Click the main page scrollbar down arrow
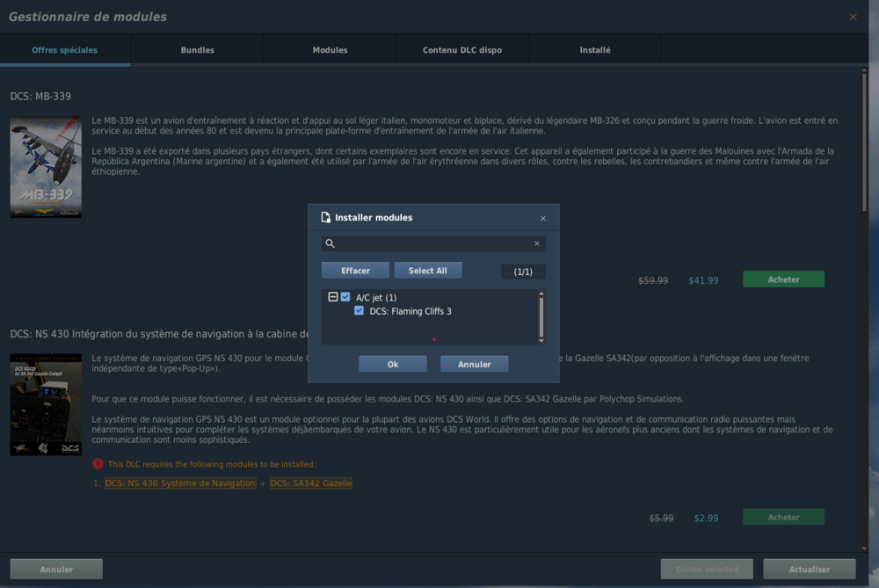This screenshot has height=588, width=879. [864, 548]
